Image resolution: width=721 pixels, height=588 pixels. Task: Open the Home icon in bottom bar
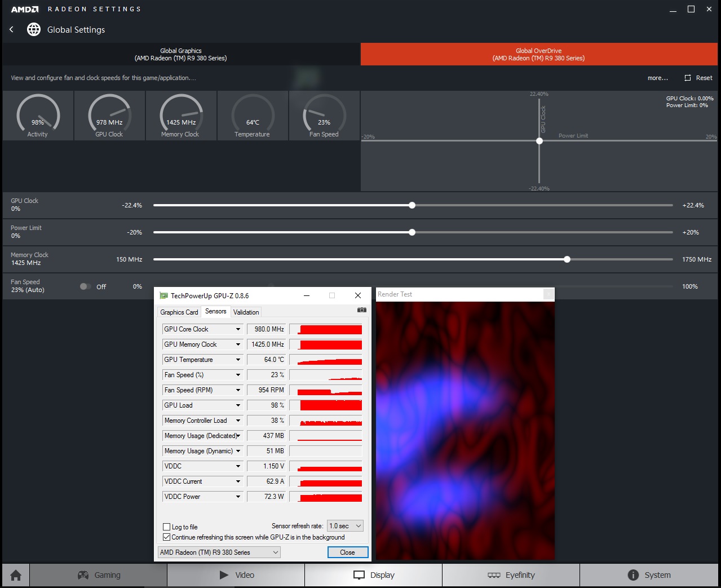tap(16, 575)
